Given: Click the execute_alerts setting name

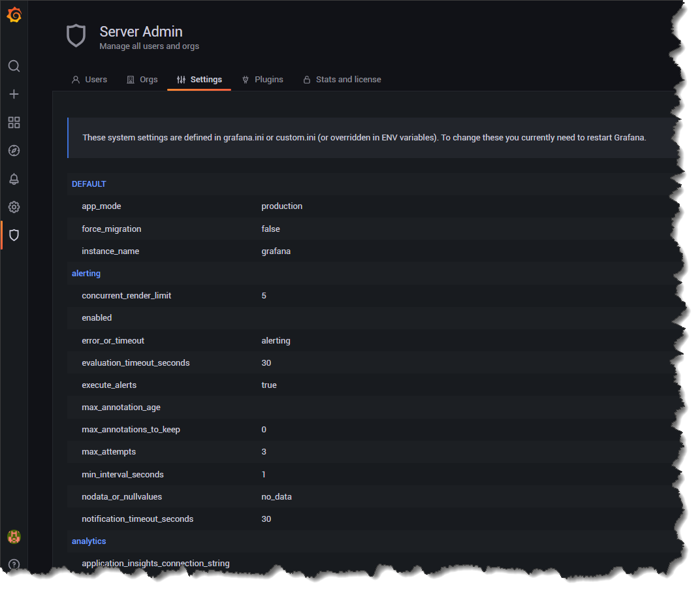Looking at the screenshot, I should (x=109, y=385).
